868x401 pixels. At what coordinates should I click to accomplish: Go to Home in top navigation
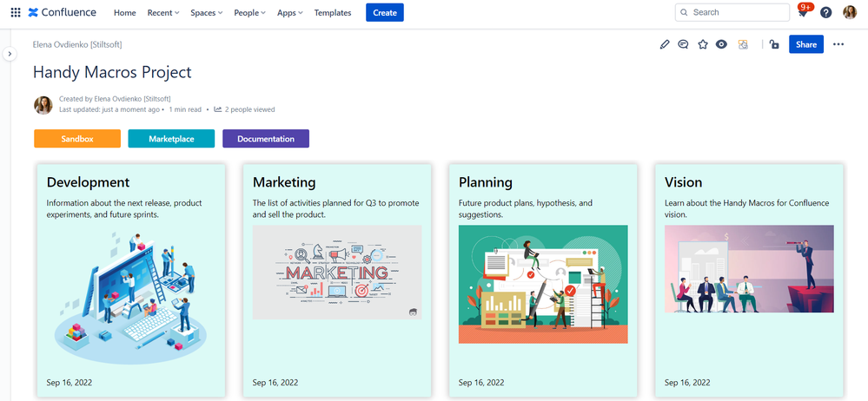pos(124,13)
